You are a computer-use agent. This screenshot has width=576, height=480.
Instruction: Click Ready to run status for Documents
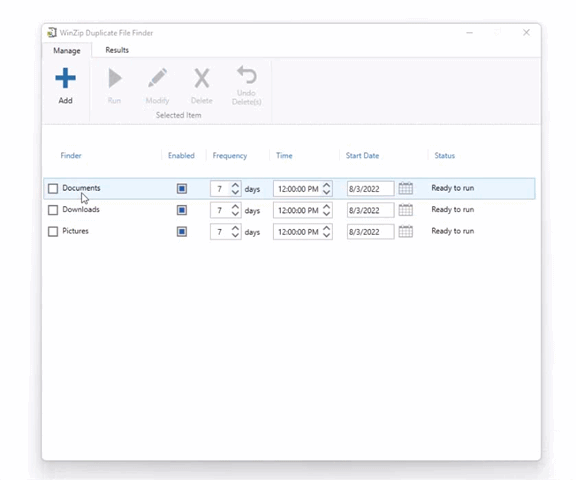pyautogui.click(x=453, y=188)
